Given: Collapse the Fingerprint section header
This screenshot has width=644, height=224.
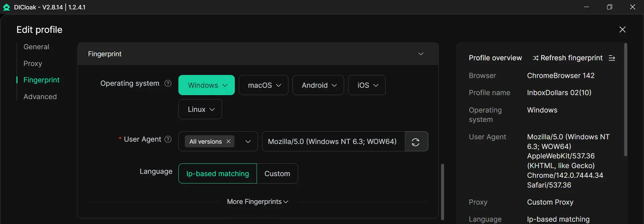Looking at the screenshot, I should tap(421, 54).
